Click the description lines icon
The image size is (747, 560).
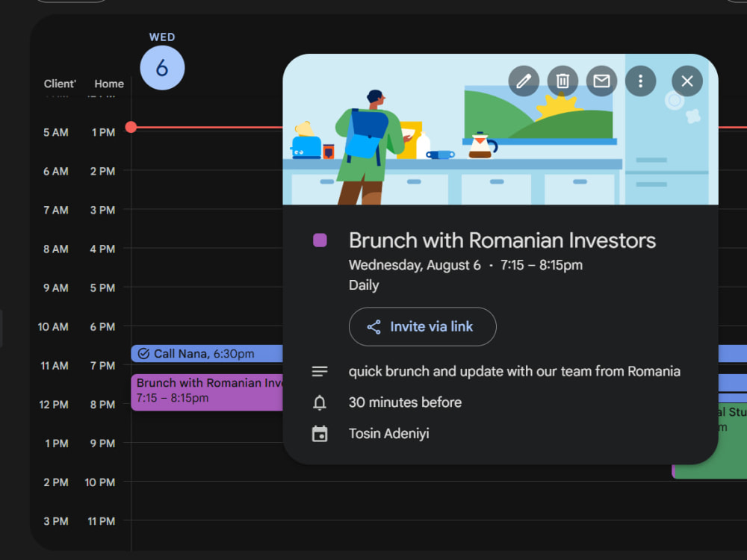(x=320, y=371)
